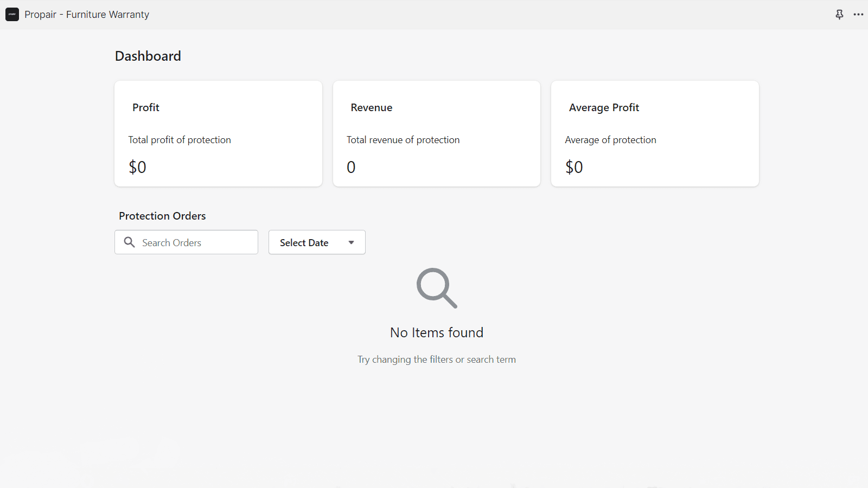Pin the Propair app using the pin icon
This screenshot has height=488, width=868.
point(839,15)
